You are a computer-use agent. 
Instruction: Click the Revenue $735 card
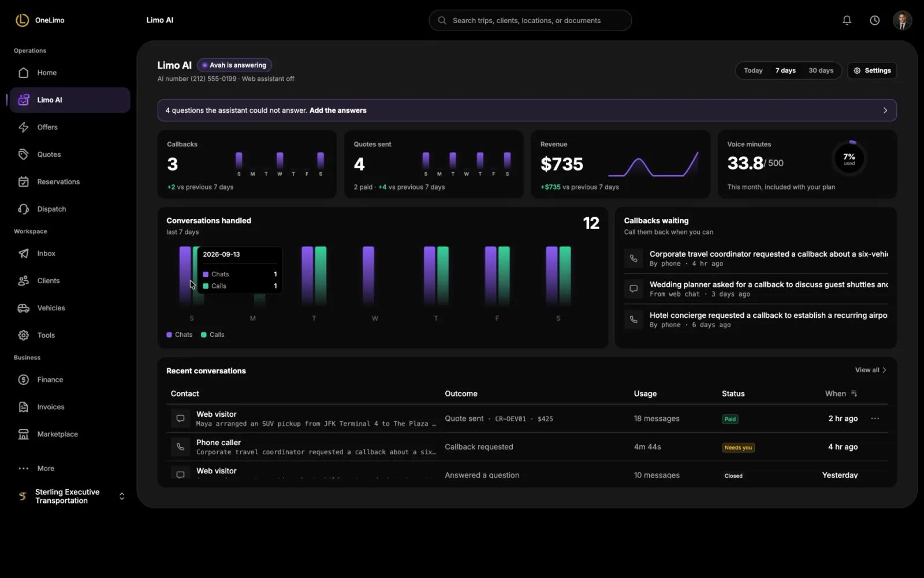pyautogui.click(x=620, y=164)
